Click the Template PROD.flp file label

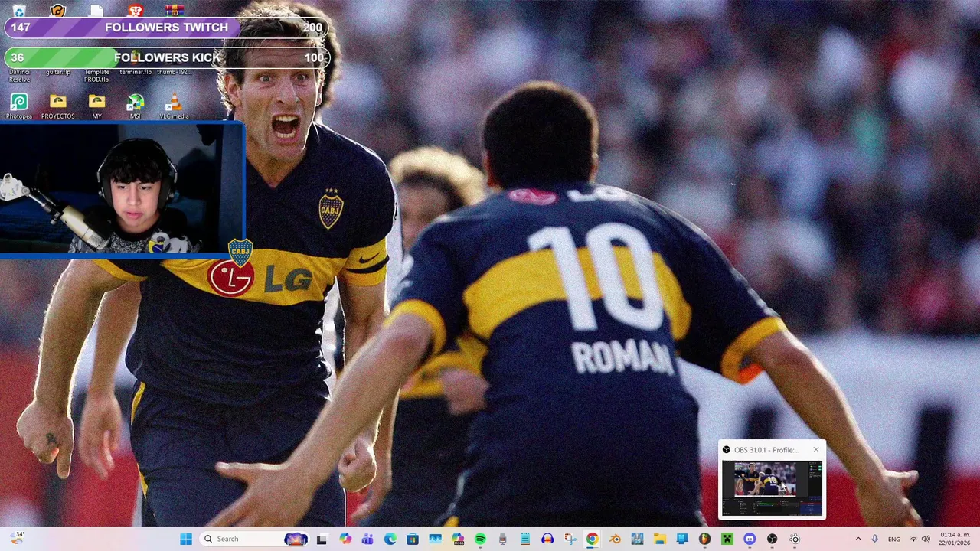[96, 76]
